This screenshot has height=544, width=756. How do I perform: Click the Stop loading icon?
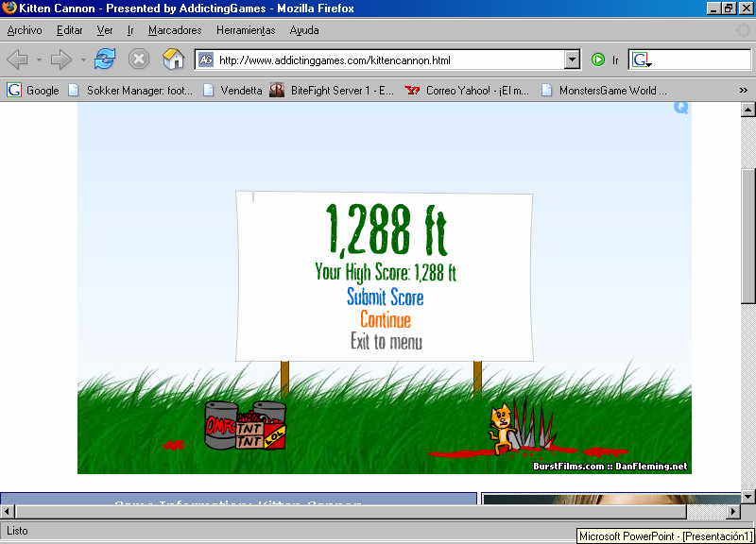point(139,59)
